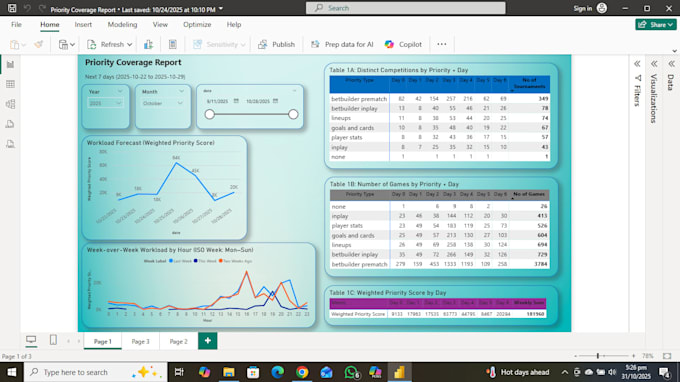
Task: Open the Windows Start menu
Action: pyautogui.click(x=12, y=372)
